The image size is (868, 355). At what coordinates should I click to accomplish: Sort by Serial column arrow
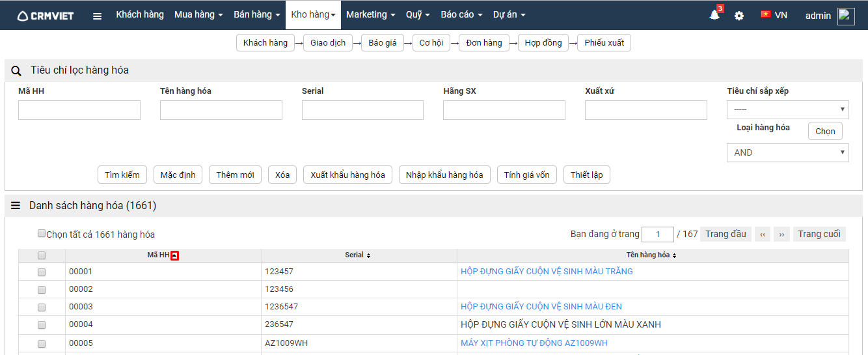click(368, 256)
